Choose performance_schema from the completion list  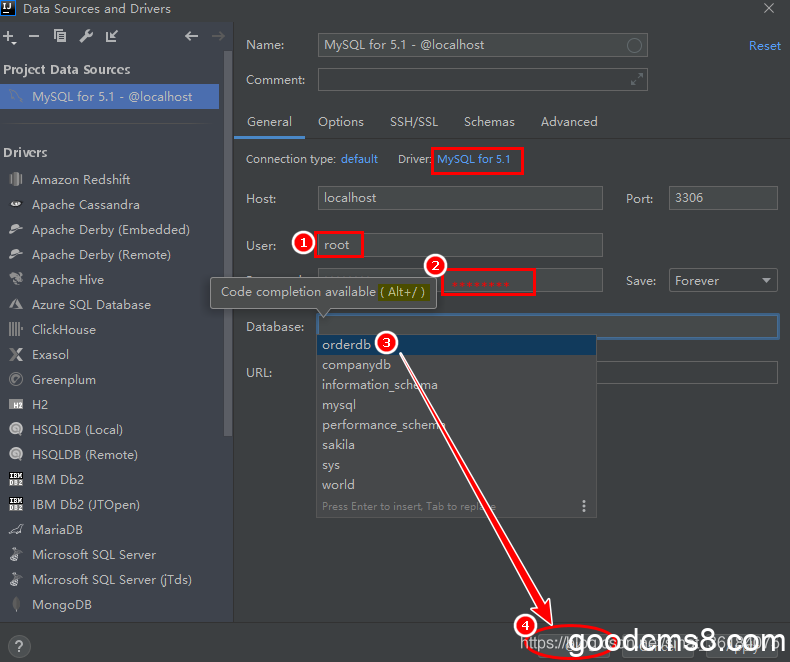coord(456,425)
